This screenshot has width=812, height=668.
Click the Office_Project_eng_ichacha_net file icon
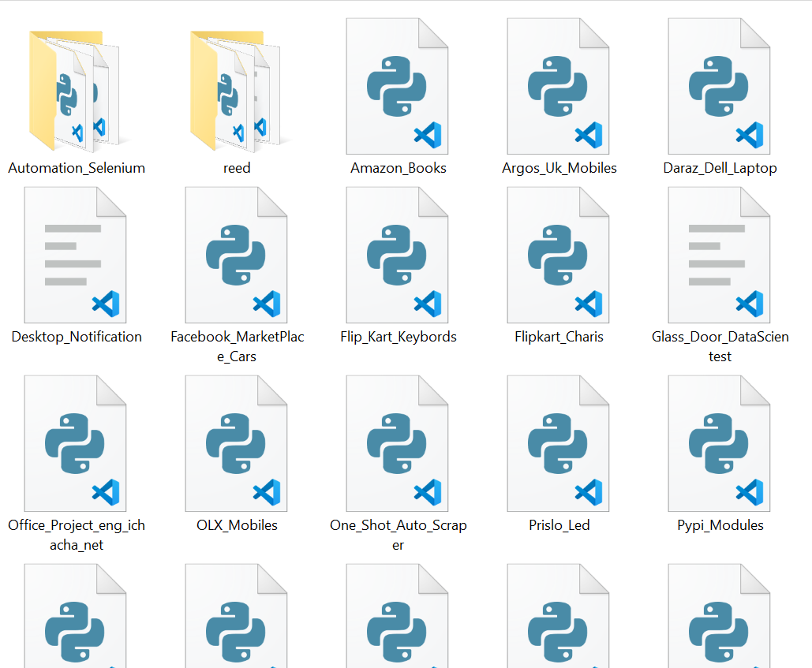pos(76,443)
